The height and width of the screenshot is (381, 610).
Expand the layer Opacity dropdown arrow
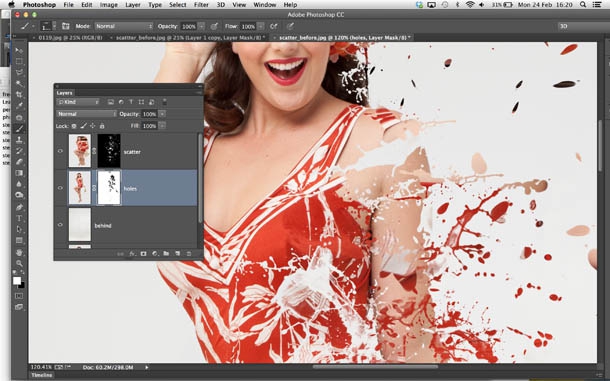coord(162,114)
